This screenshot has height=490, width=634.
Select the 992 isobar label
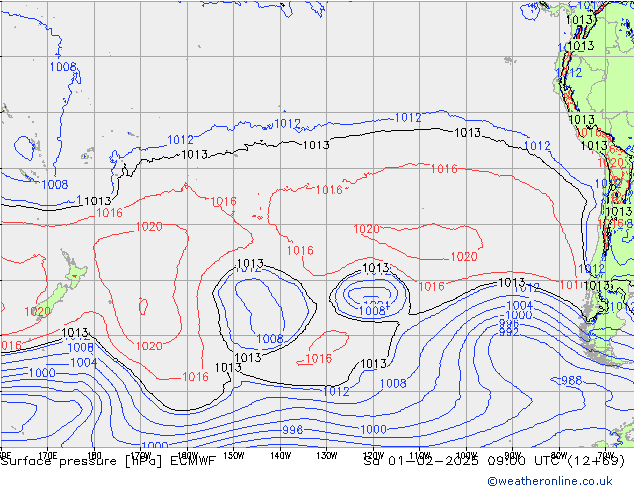[509, 332]
